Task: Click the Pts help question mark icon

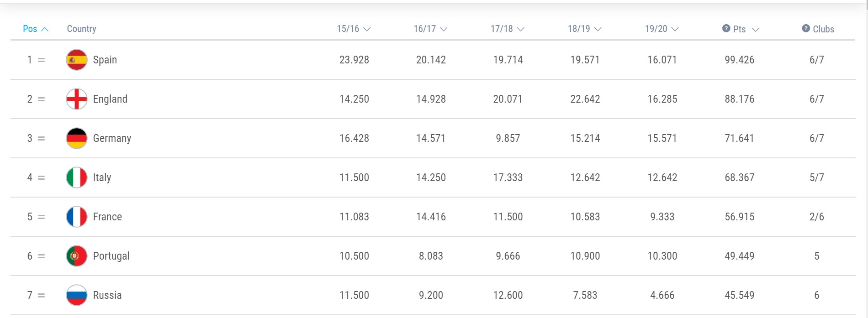Action: [x=726, y=28]
